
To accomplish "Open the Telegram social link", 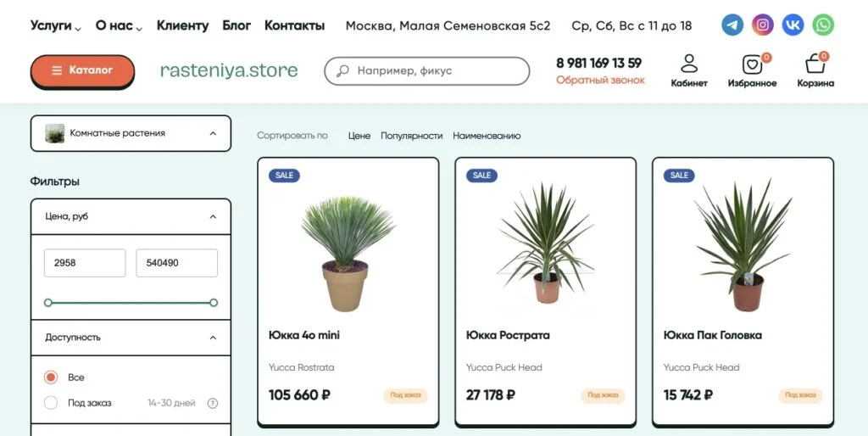I will tap(732, 25).
